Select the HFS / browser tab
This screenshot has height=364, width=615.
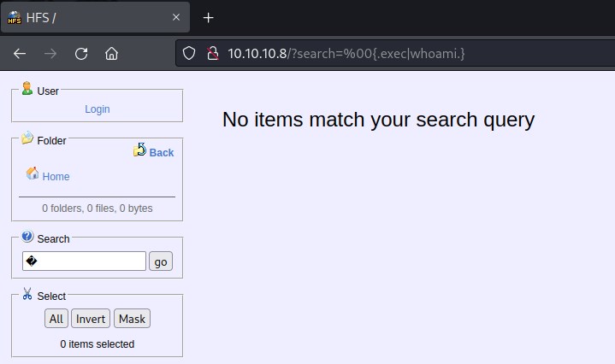coord(86,17)
